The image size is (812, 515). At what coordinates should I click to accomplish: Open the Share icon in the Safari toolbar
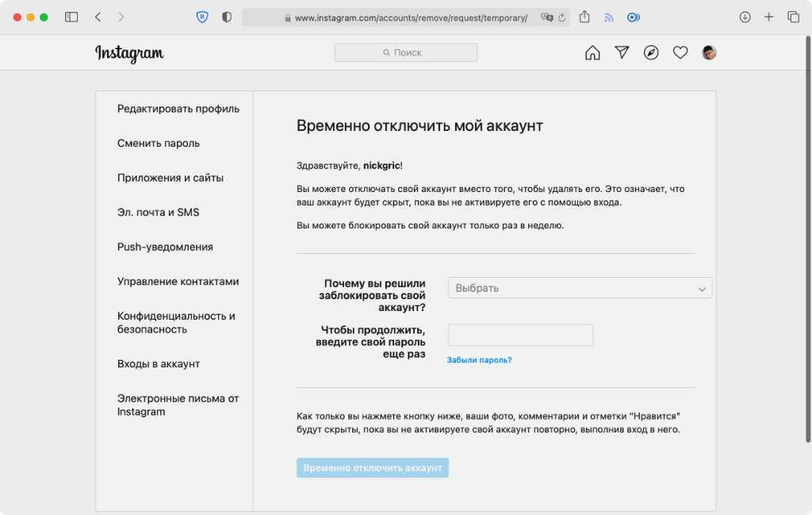tap(584, 17)
